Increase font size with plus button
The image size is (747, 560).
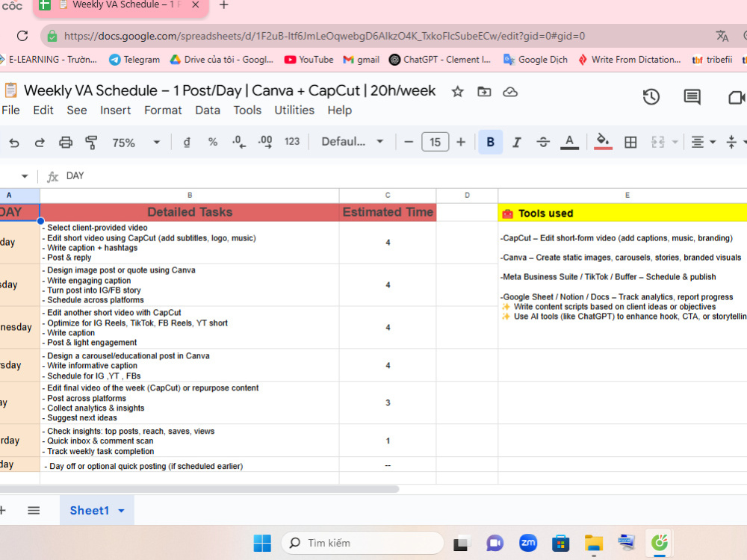[461, 142]
